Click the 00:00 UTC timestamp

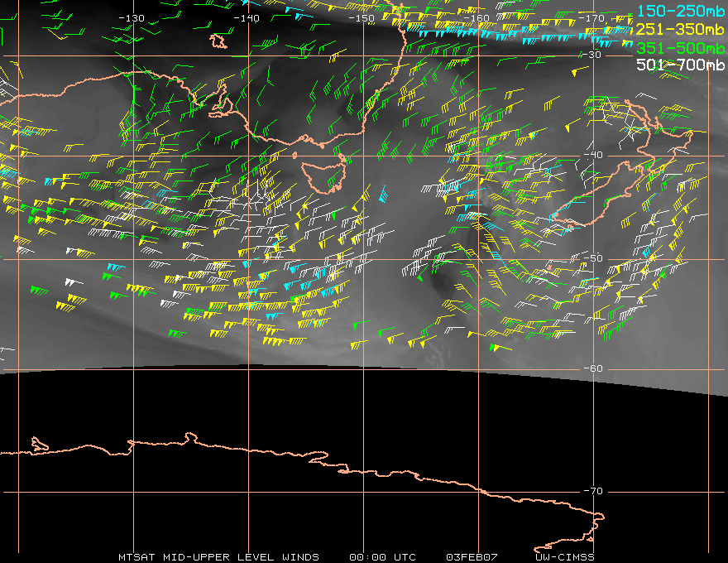(384, 556)
